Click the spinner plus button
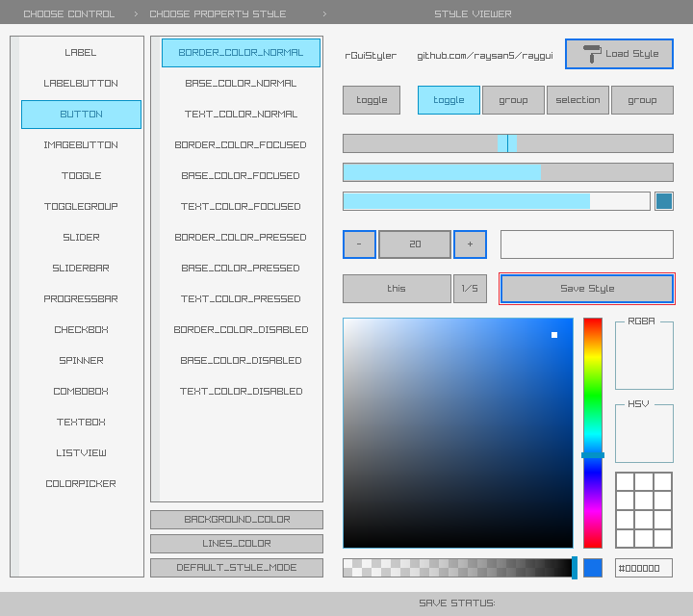 470,244
